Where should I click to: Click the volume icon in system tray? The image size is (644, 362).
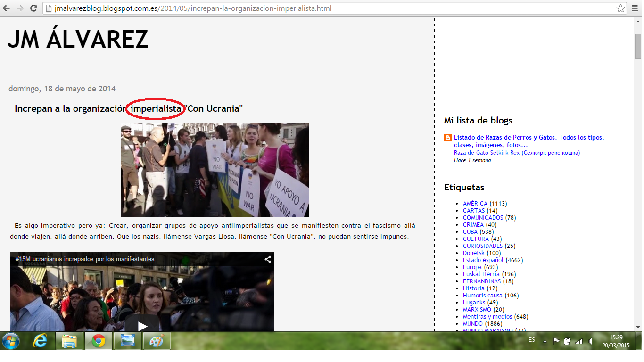(x=591, y=341)
